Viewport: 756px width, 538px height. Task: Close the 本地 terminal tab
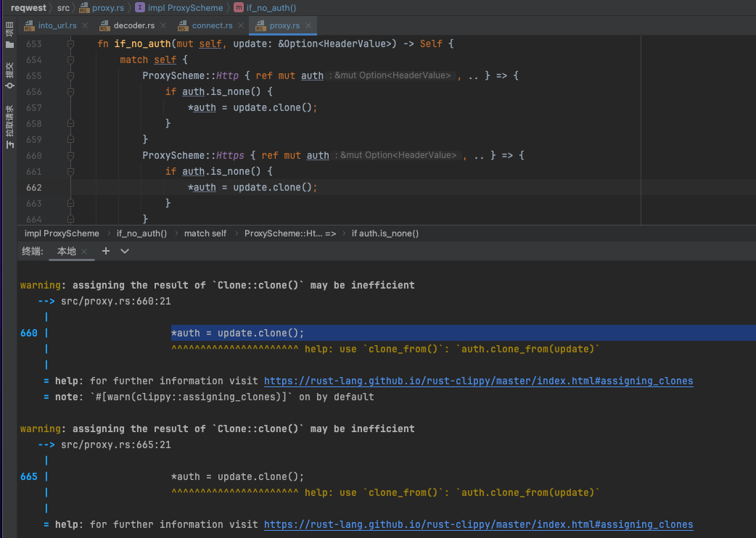pyautogui.click(x=84, y=252)
